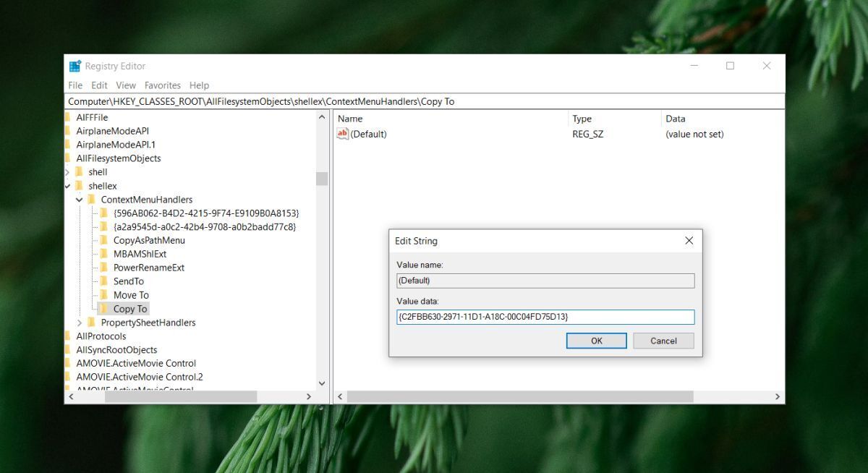Click the (Default) string value icon
Viewport: 868px width, 473px height.
(343, 134)
